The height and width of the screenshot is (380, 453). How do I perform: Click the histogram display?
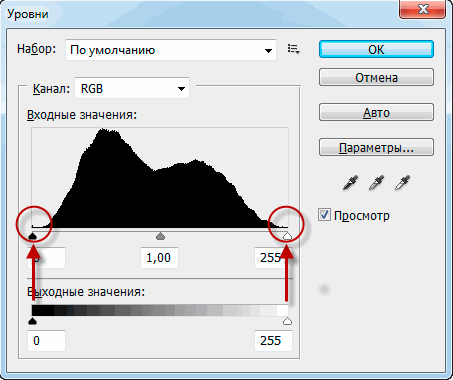click(x=160, y=178)
